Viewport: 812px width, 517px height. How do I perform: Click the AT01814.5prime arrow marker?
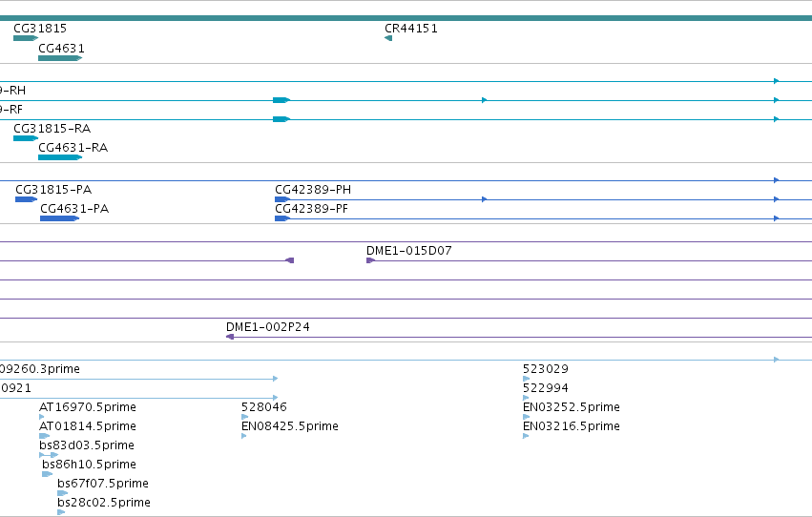(45, 436)
